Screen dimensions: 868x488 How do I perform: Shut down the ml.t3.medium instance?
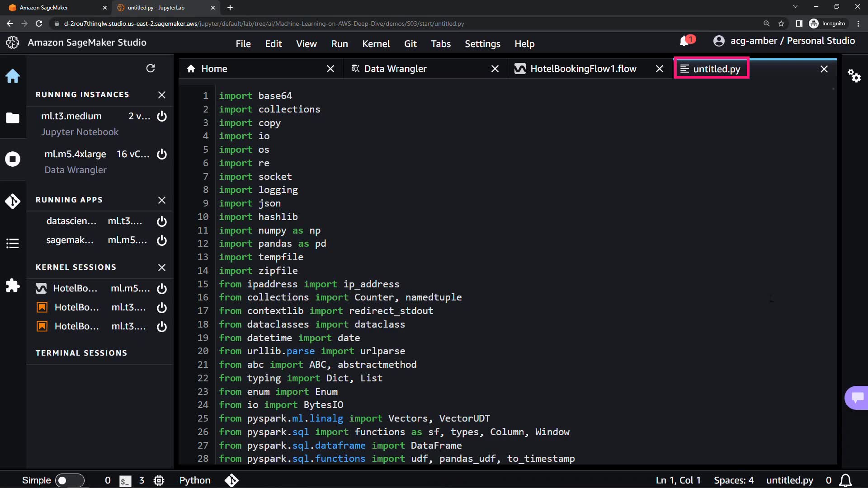[x=162, y=116]
